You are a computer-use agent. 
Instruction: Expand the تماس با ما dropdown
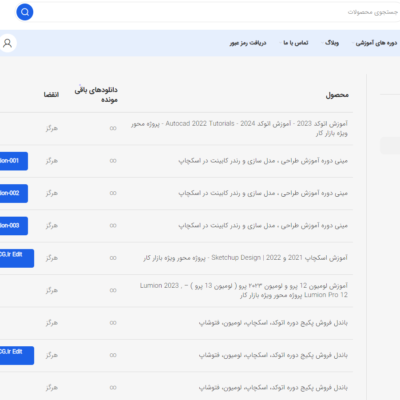pos(294,43)
